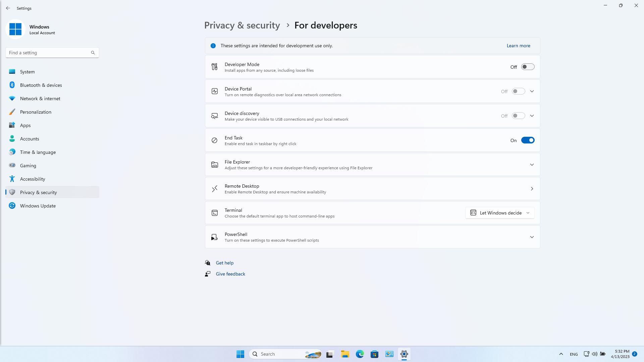Navigate back via Privacy & security breadcrumb
644x362 pixels.
pyautogui.click(x=242, y=25)
